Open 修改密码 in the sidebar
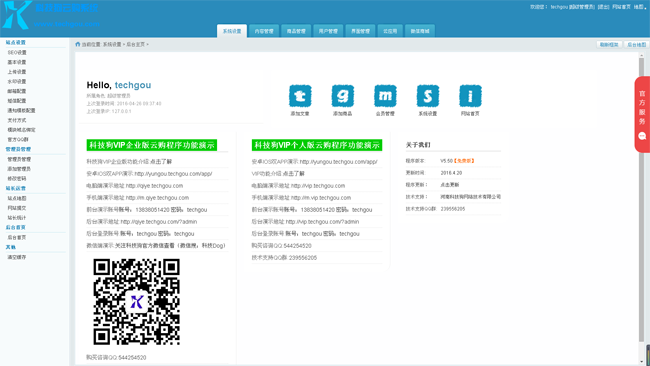This screenshot has width=650, height=366. coord(17,179)
